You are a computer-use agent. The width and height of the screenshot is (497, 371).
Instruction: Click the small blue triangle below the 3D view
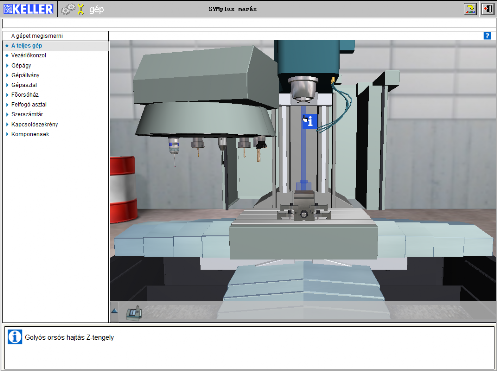point(114,311)
